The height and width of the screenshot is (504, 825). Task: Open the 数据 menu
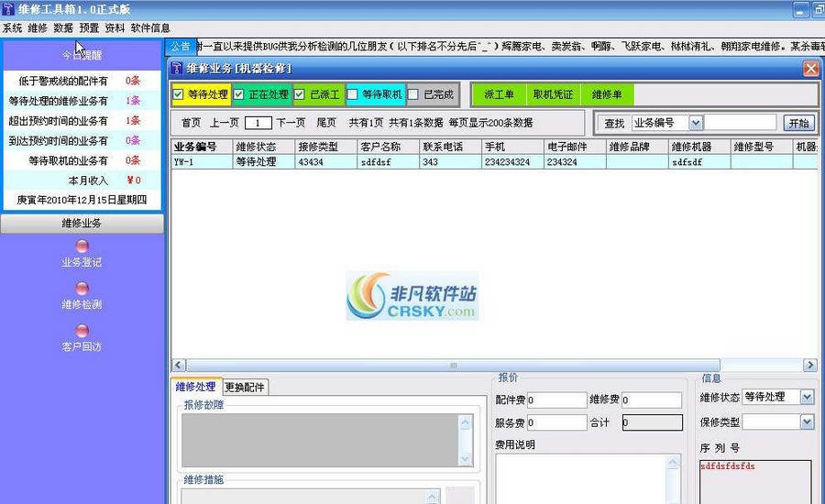point(63,28)
